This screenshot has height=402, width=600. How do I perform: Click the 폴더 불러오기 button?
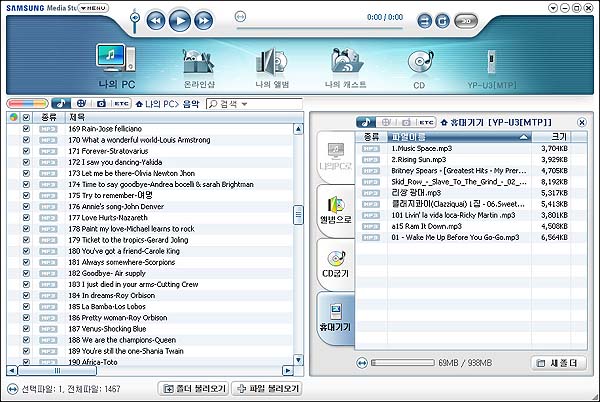click(194, 389)
